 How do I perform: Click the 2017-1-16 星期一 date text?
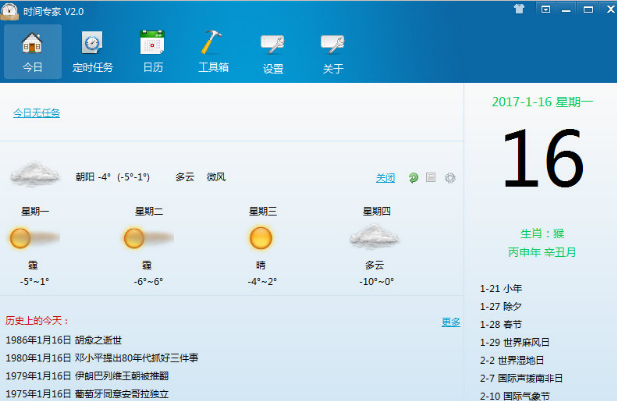[x=542, y=102]
